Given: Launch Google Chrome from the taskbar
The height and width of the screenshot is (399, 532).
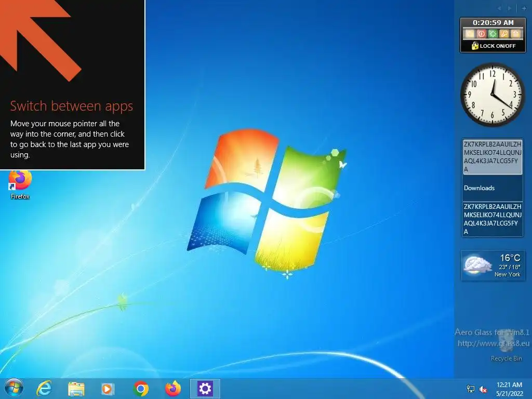Looking at the screenshot, I should coord(141,389).
